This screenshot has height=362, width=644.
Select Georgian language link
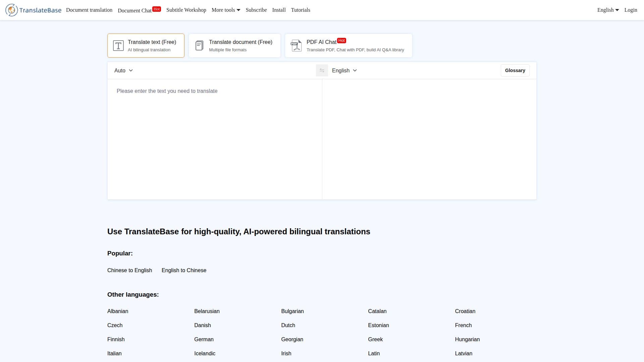(292, 340)
